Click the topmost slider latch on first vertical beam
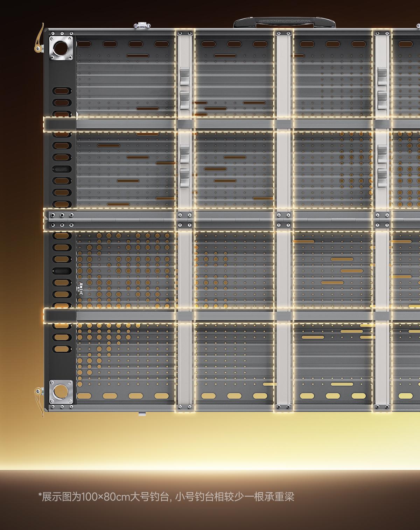 click(184, 76)
